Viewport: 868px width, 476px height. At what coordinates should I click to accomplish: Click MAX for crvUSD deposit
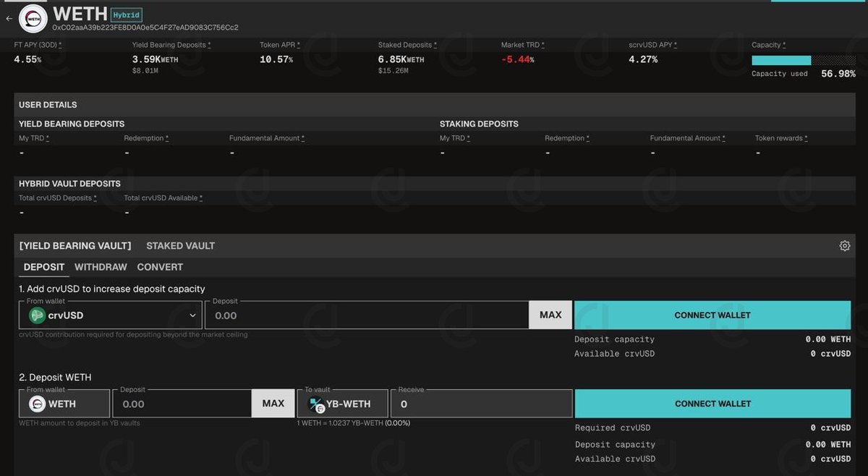point(550,315)
